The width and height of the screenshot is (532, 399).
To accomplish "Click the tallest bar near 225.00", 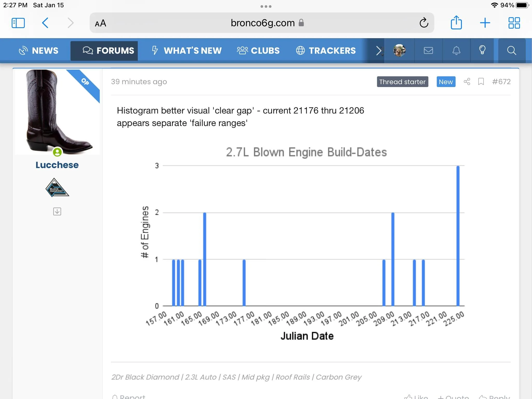I will click(458, 236).
